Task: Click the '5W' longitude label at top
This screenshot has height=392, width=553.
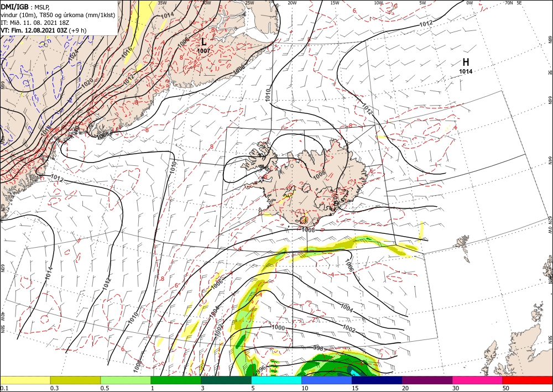Action: tap(423, 3)
